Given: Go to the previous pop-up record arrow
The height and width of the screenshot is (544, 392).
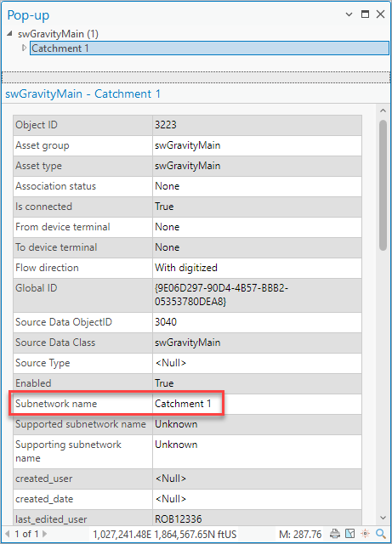Looking at the screenshot, I should [8, 534].
